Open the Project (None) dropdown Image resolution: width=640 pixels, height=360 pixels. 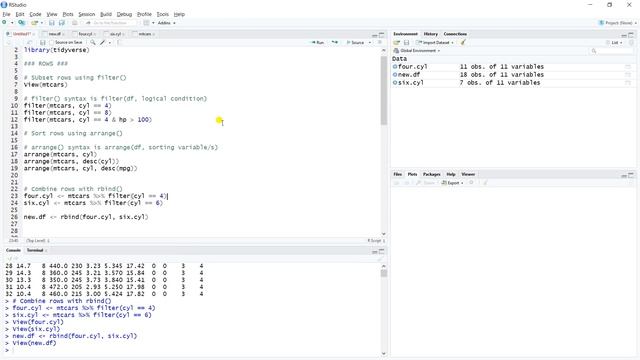tap(618, 23)
